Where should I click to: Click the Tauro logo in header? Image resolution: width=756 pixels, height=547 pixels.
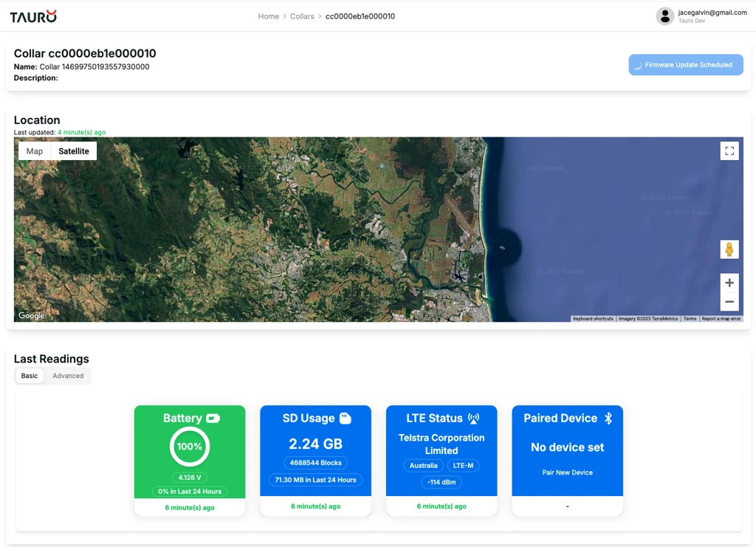click(33, 16)
